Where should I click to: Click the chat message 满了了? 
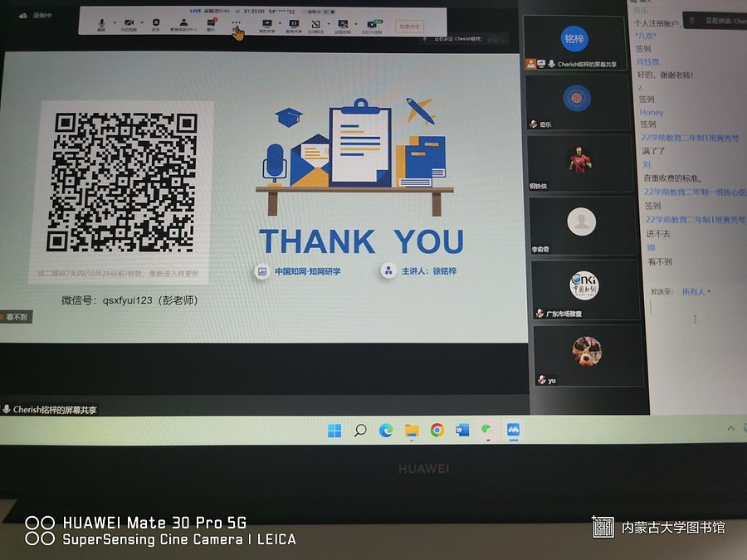653,152
